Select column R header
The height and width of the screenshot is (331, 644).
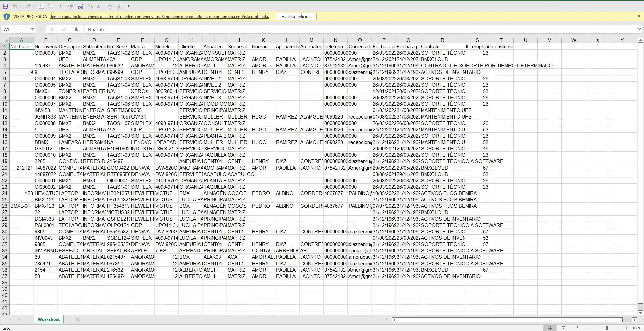pyautogui.click(x=442, y=40)
